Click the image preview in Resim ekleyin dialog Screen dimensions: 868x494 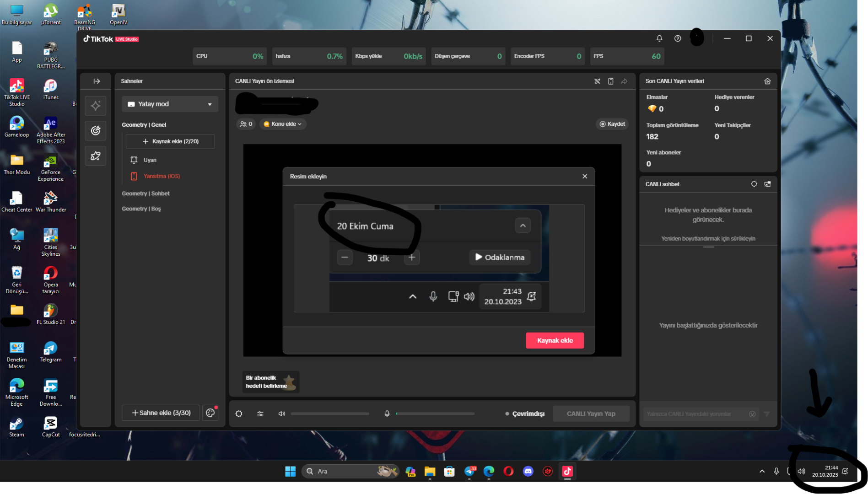pyautogui.click(x=439, y=258)
